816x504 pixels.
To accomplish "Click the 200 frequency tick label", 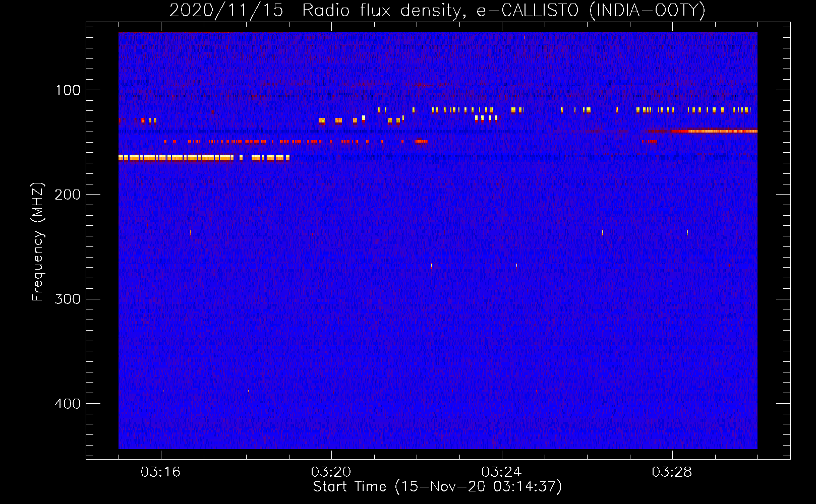I will (x=68, y=195).
